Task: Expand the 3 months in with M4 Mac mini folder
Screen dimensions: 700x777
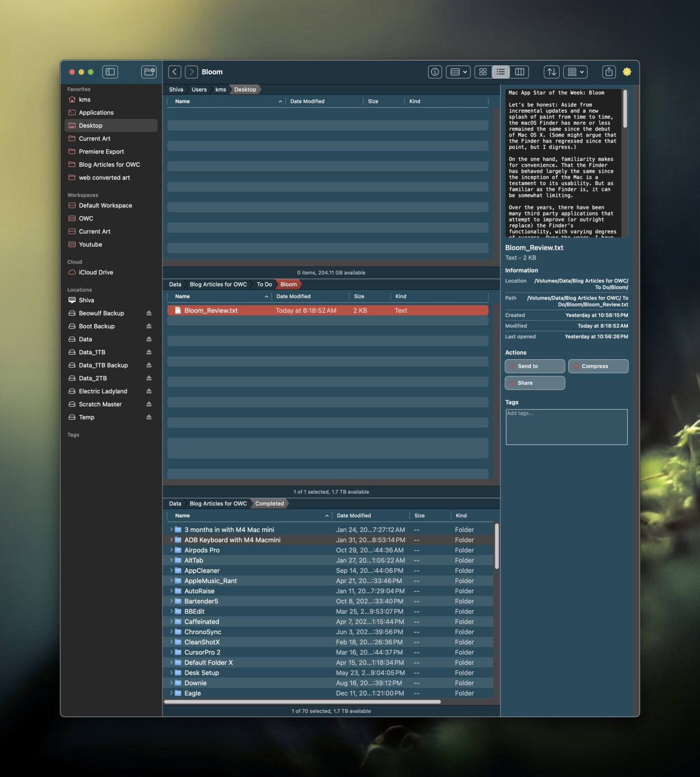Action: [x=171, y=530]
